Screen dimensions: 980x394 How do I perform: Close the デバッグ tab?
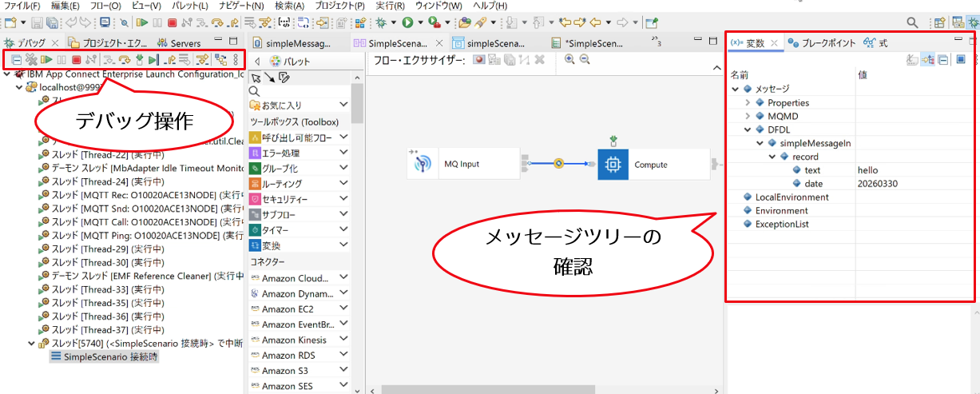click(x=55, y=42)
